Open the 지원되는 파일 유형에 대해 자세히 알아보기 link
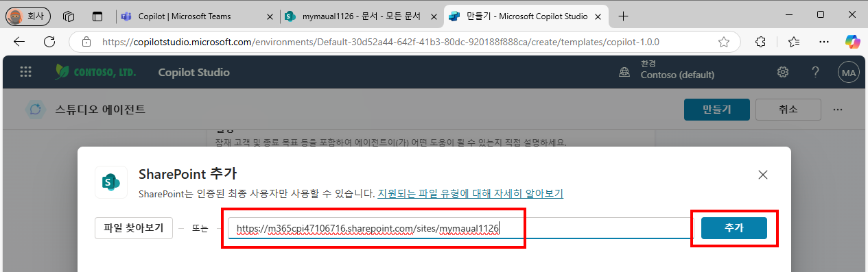 [470, 194]
